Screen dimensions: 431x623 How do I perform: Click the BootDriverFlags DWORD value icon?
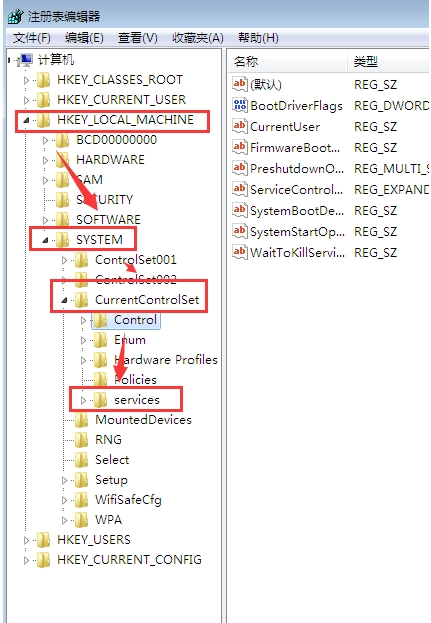pyautogui.click(x=240, y=105)
